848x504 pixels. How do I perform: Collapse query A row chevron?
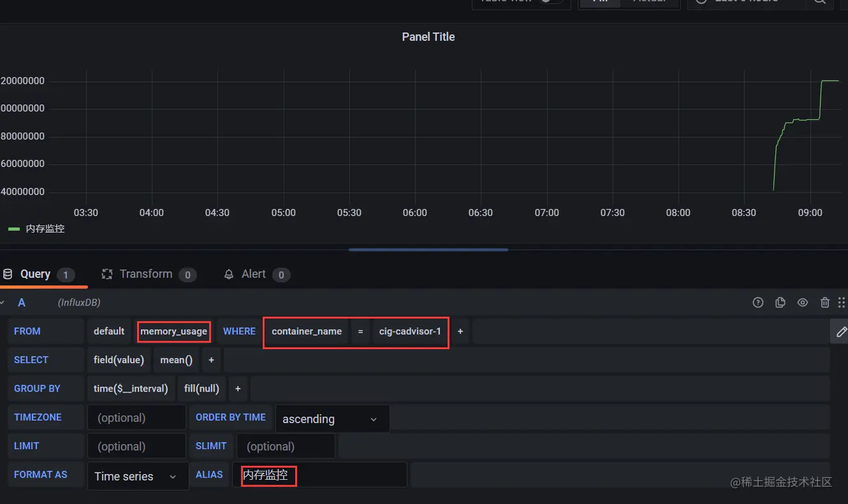(x=3, y=303)
